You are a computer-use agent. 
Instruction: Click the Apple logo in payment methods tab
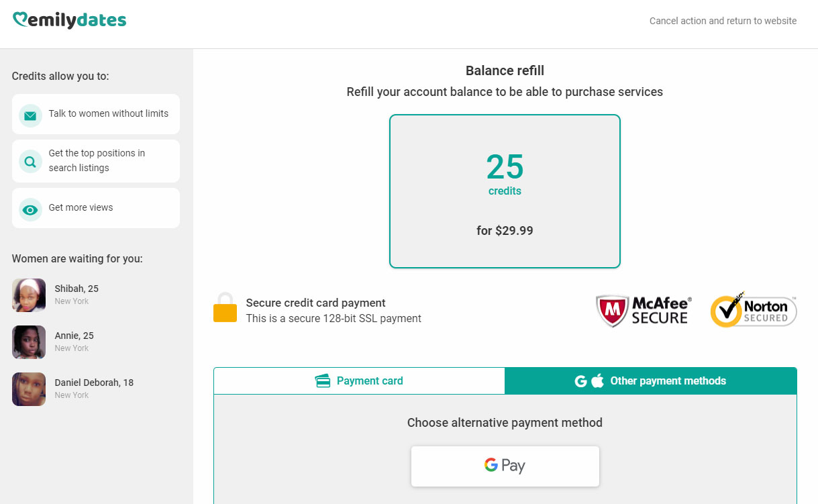click(x=597, y=381)
